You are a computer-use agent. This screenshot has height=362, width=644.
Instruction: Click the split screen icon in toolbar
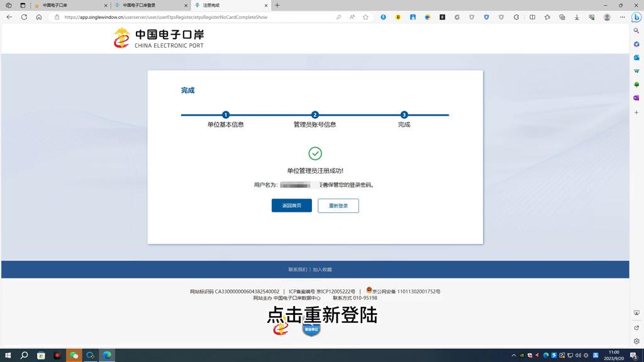tap(533, 17)
